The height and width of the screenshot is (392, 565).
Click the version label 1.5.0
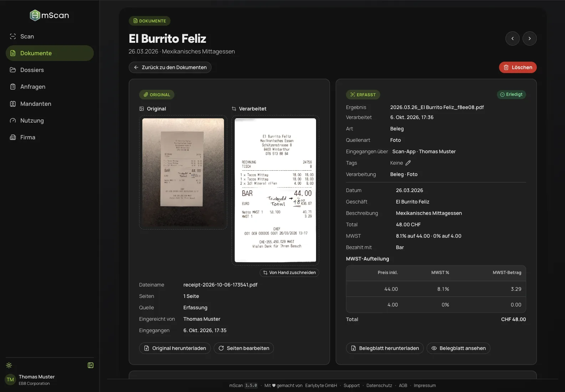click(251, 386)
